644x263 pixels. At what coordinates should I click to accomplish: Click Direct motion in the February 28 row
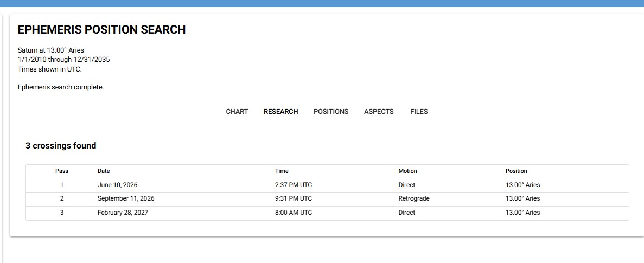coord(406,213)
